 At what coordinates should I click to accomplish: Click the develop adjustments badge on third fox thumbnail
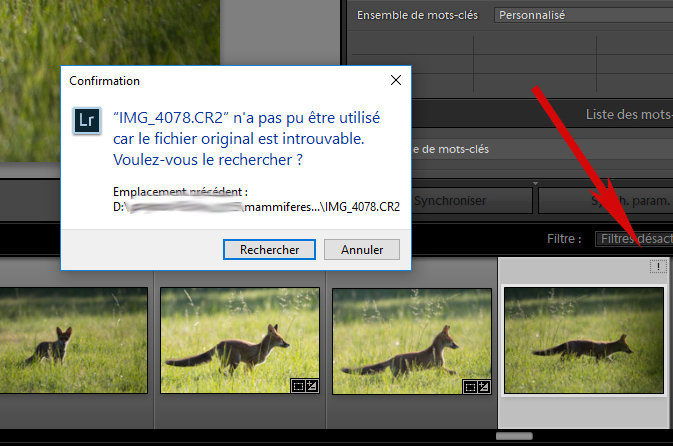(484, 387)
